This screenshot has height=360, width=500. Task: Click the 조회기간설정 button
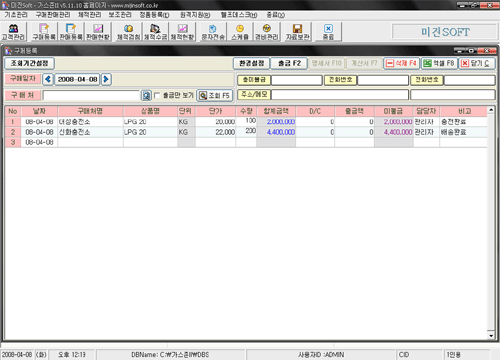click(29, 63)
